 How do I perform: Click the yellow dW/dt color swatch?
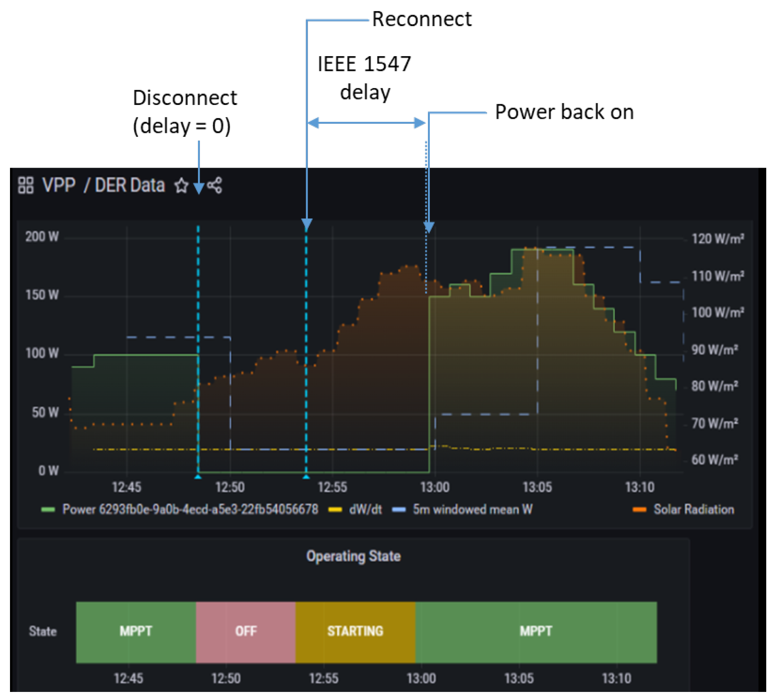click(335, 510)
